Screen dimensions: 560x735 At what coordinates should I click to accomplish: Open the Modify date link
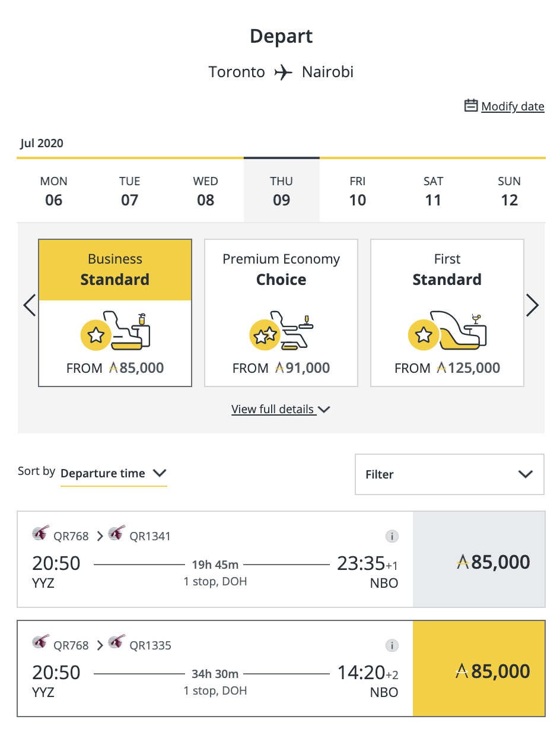click(513, 106)
